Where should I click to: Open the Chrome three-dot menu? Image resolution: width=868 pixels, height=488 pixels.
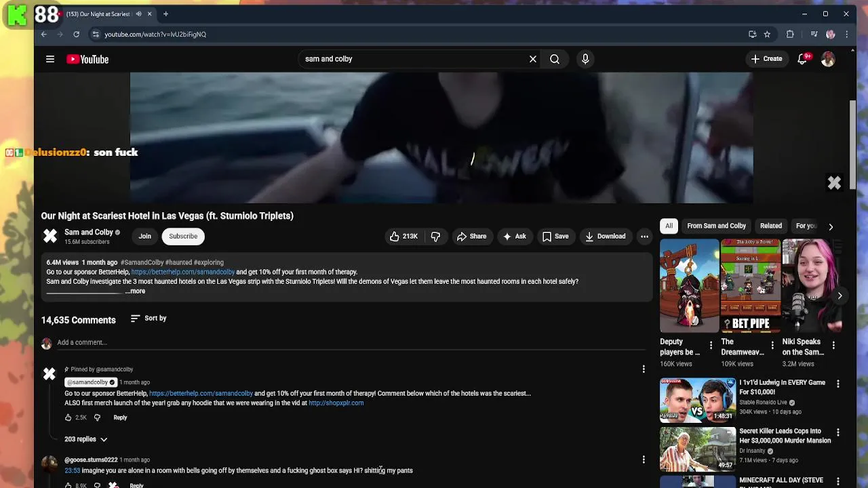[846, 34]
